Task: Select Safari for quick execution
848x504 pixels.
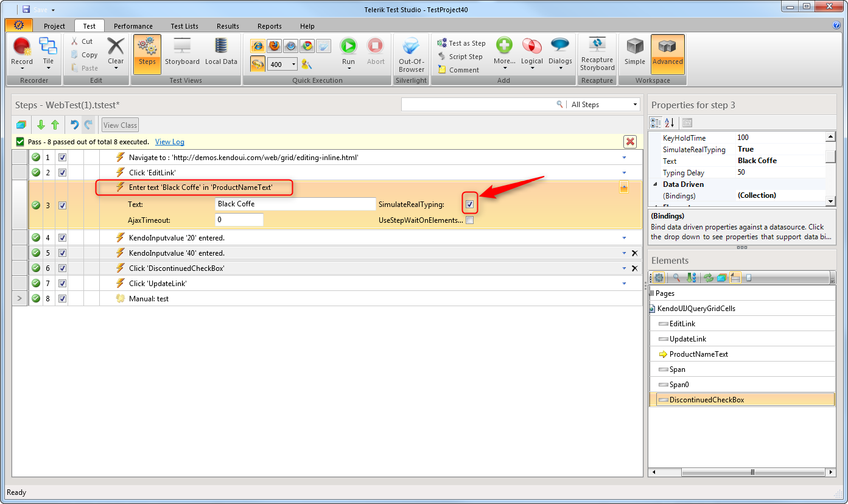Action: (x=290, y=46)
